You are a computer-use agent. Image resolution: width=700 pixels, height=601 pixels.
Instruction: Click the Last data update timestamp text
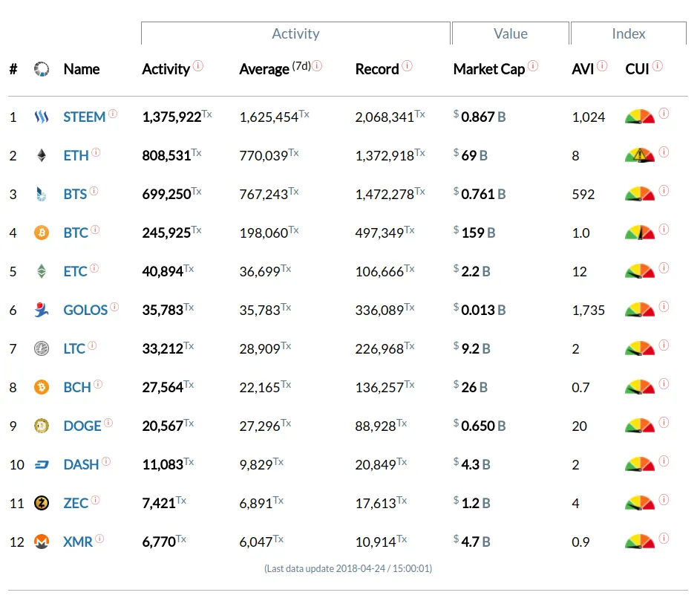[348, 568]
